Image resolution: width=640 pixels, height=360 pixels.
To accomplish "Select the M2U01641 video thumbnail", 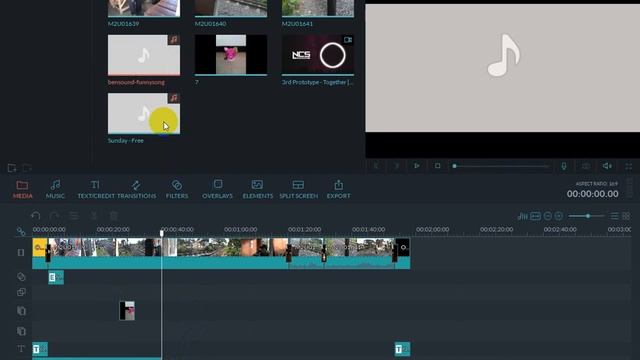I will tap(318, 8).
